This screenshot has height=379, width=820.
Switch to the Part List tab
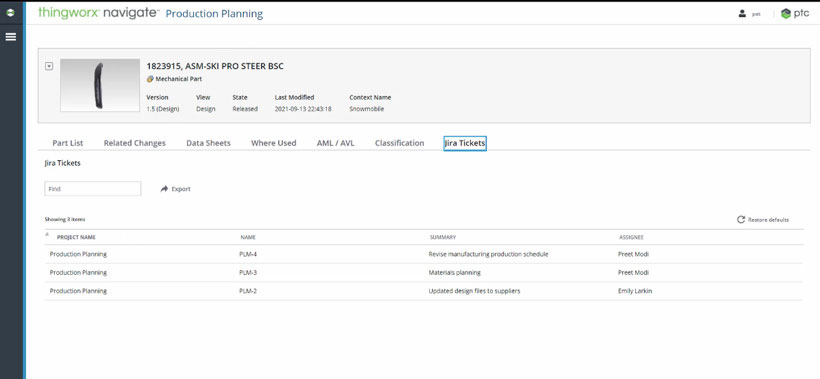pyautogui.click(x=67, y=143)
